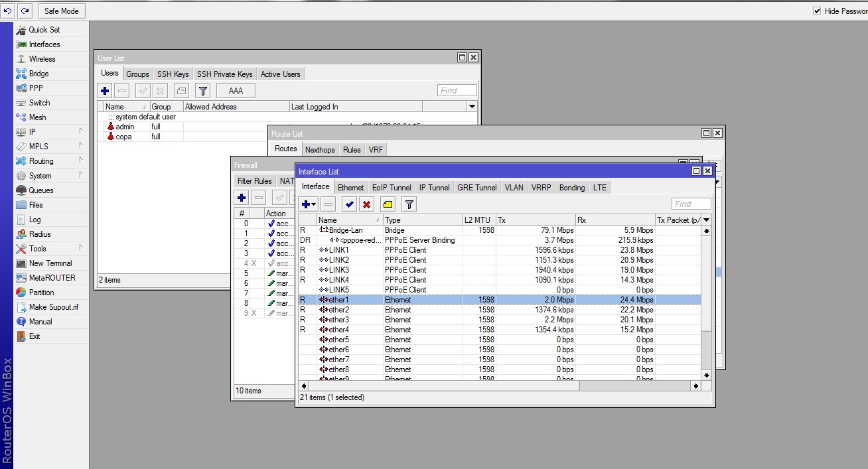Click the AAA button in User List
Screen dimensions: 868x469
click(236, 91)
